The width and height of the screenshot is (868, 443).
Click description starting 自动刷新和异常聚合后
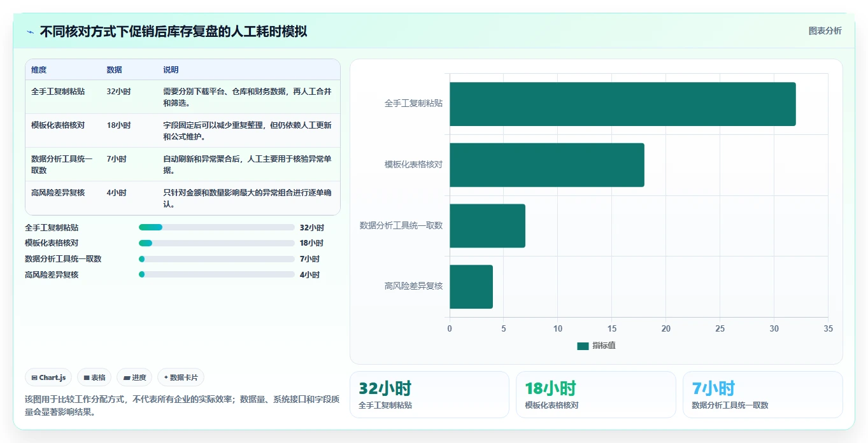(x=248, y=165)
